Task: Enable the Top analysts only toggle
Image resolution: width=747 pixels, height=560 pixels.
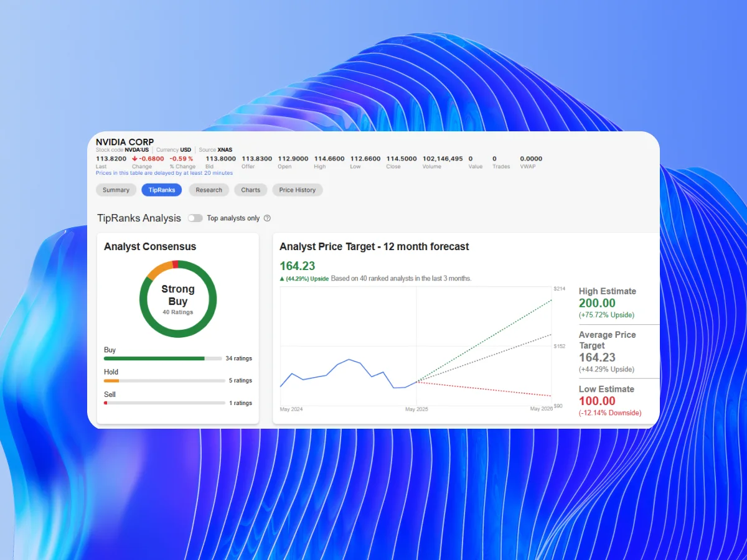Action: pos(195,218)
